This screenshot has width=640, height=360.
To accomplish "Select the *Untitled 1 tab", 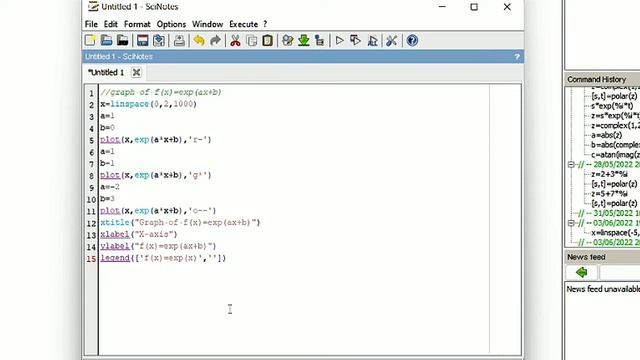I will 106,72.
